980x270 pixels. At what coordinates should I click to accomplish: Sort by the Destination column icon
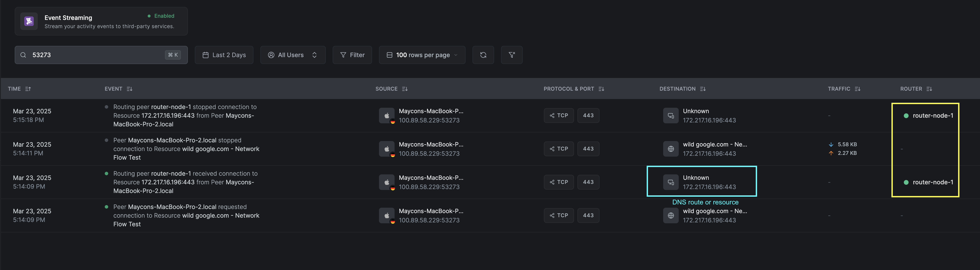702,89
